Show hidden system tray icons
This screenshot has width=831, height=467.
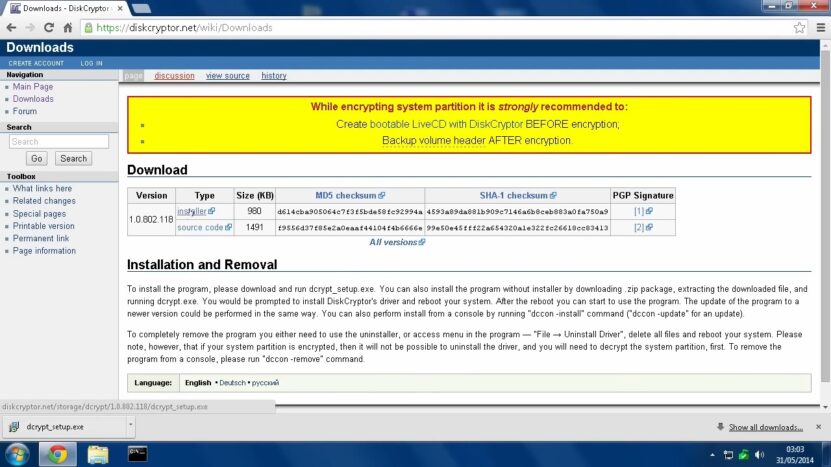click(x=712, y=455)
